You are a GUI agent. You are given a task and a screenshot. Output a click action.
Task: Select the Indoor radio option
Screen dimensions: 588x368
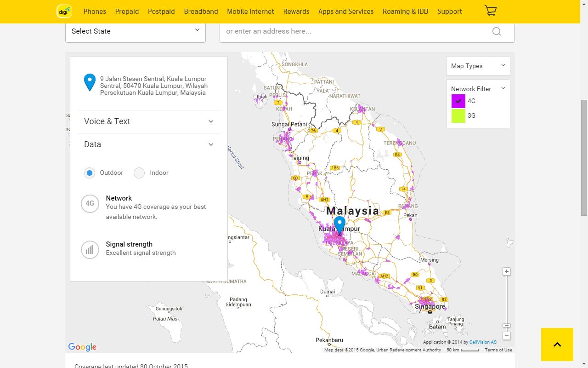tap(139, 173)
